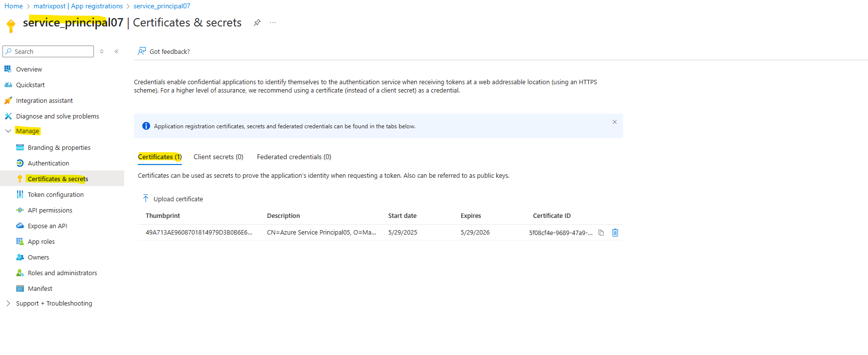Click the API permissions icon
The width and height of the screenshot is (868, 355).
click(x=20, y=210)
